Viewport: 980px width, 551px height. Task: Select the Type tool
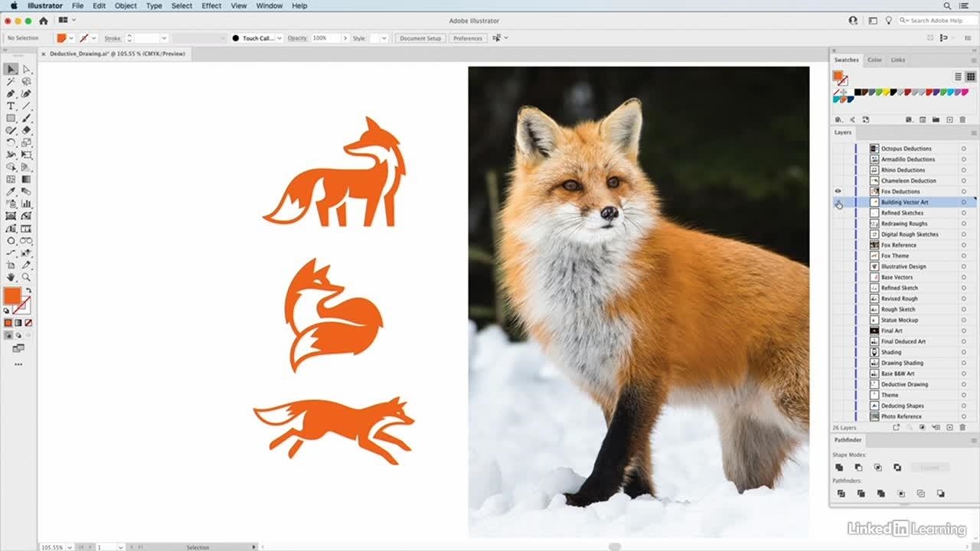(11, 106)
